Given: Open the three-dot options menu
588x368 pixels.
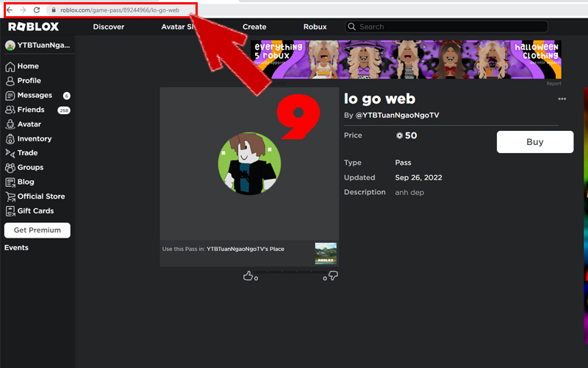Looking at the screenshot, I should tap(562, 99).
